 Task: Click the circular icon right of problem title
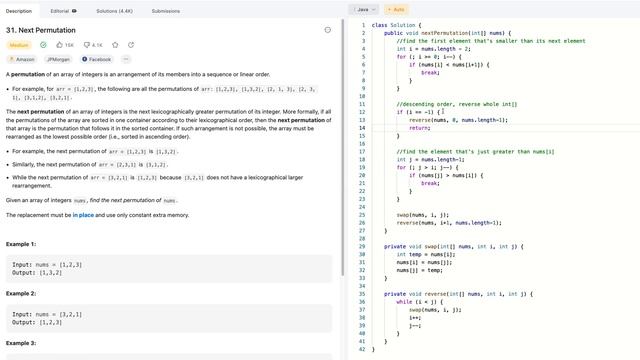tap(327, 30)
